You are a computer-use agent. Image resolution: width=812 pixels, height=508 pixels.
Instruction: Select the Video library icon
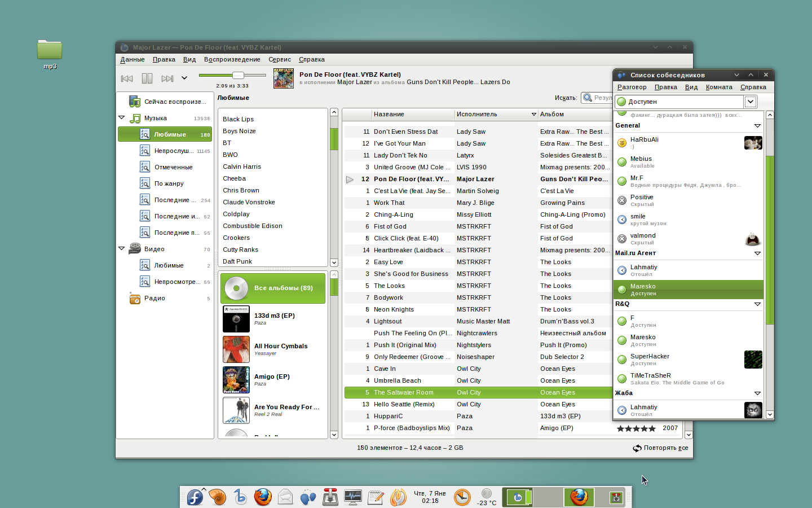click(135, 249)
